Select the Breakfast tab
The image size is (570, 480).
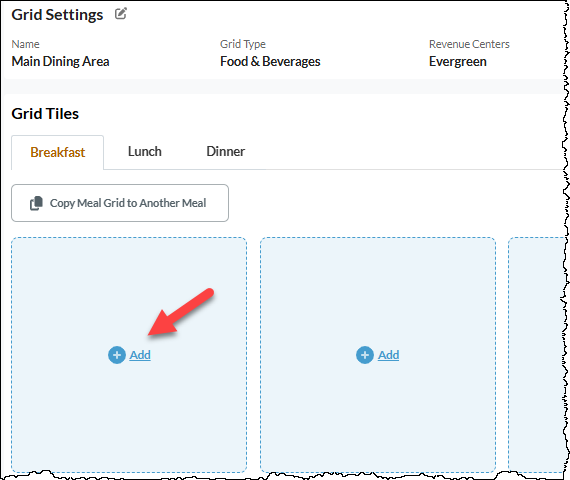click(x=57, y=152)
